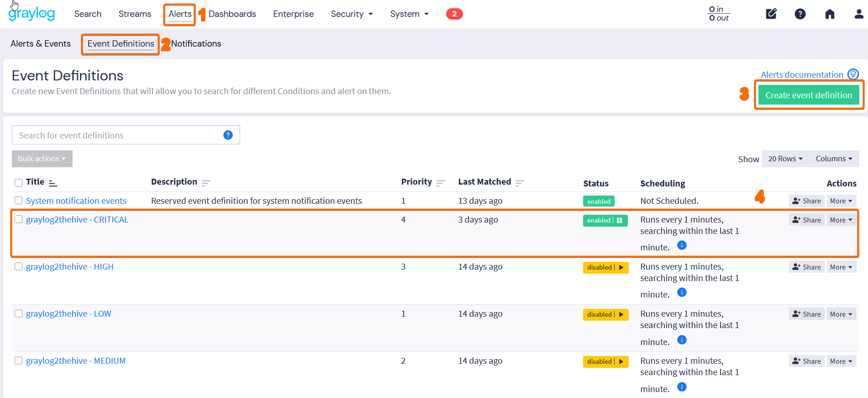This screenshot has height=398, width=868.
Task: Check graylog2thehive - MEDIUM row
Action: coord(18,360)
